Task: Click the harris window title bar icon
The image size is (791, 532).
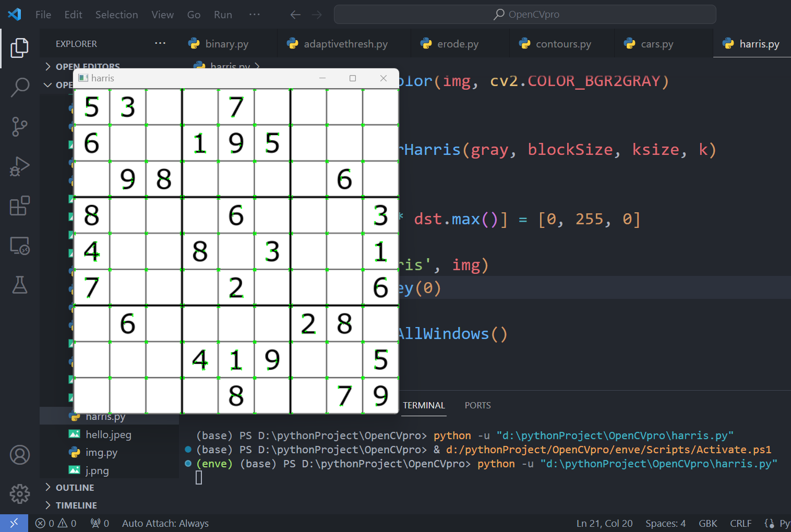Action: [x=83, y=78]
